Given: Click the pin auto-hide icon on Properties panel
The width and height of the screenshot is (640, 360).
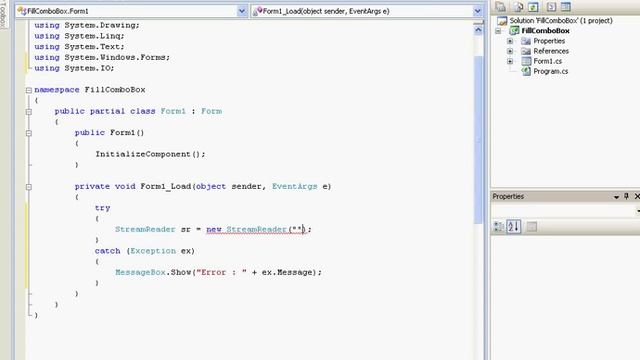Looking at the screenshot, I should (x=627, y=196).
